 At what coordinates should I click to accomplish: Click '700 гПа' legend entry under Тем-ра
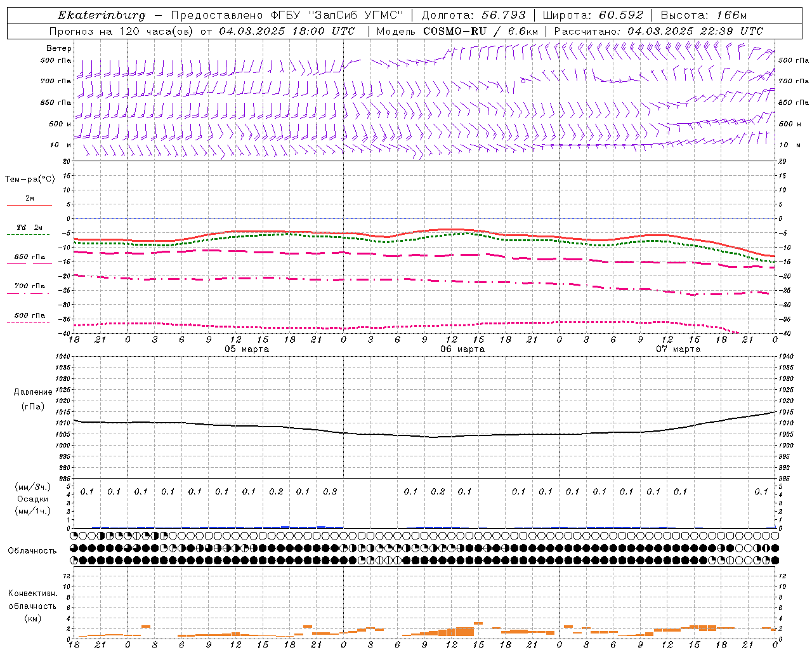(x=30, y=286)
